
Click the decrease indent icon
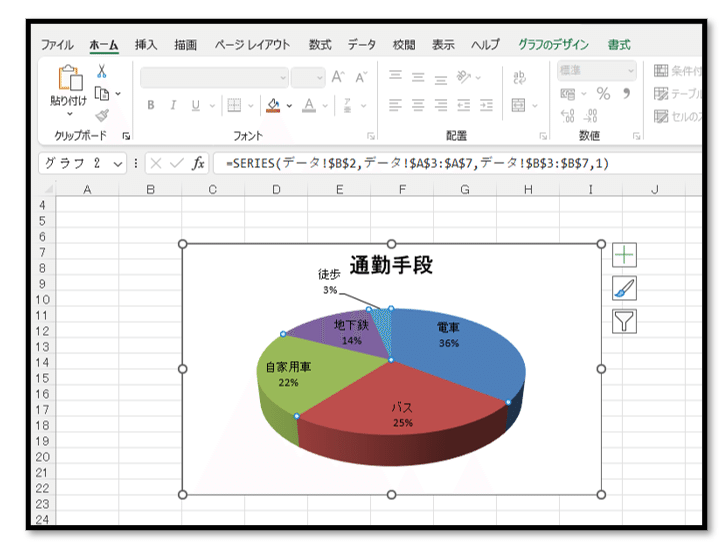(x=464, y=105)
